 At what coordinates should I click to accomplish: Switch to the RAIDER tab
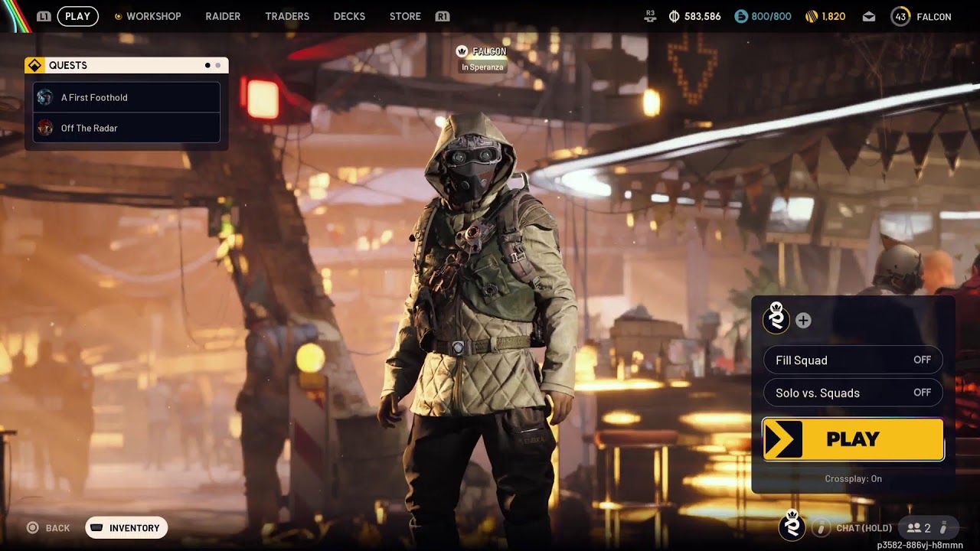[x=223, y=16]
